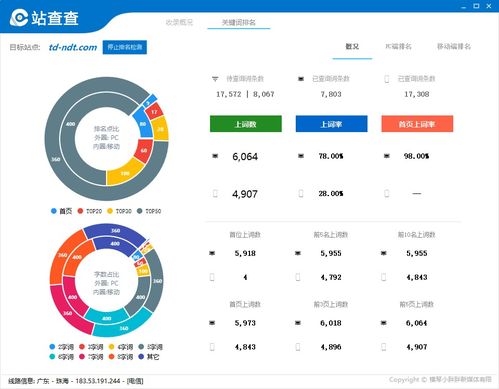This screenshot has height=389, width=499.
Task: Click the orange 首页上词率 button
Action: [417, 124]
